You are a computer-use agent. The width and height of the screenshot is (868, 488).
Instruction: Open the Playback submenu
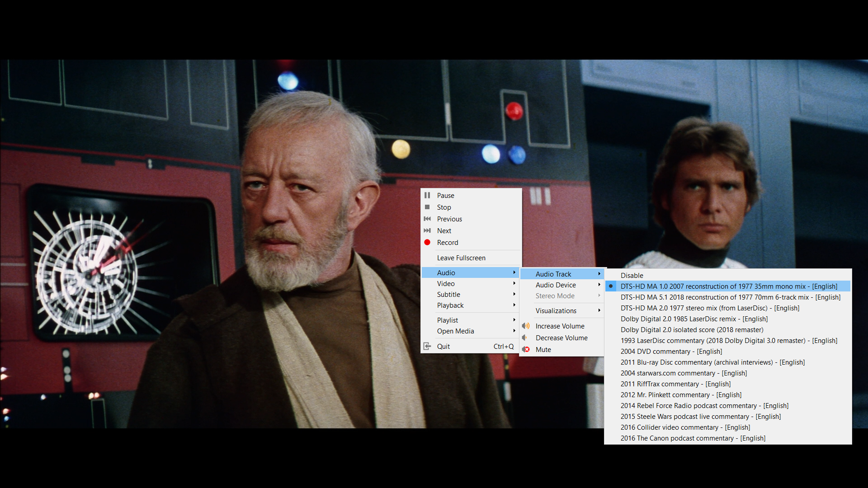(x=471, y=305)
